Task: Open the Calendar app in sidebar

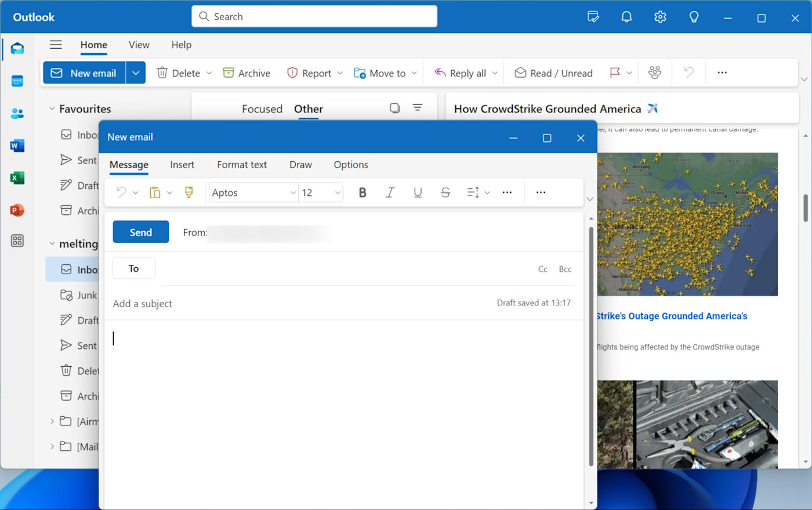Action: (x=17, y=81)
